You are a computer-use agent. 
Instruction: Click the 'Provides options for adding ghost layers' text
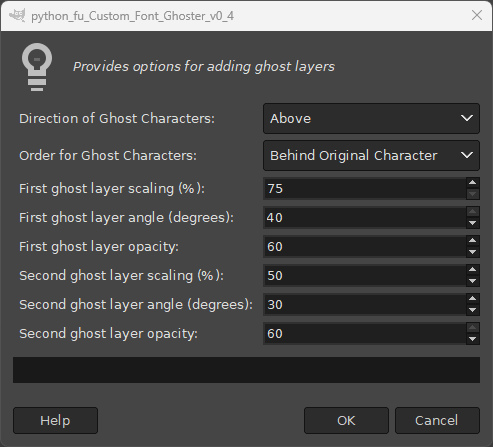[204, 67]
